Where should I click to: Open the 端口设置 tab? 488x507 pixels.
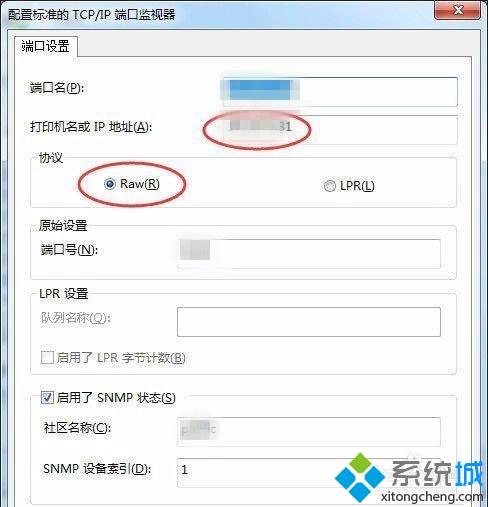tap(46, 46)
